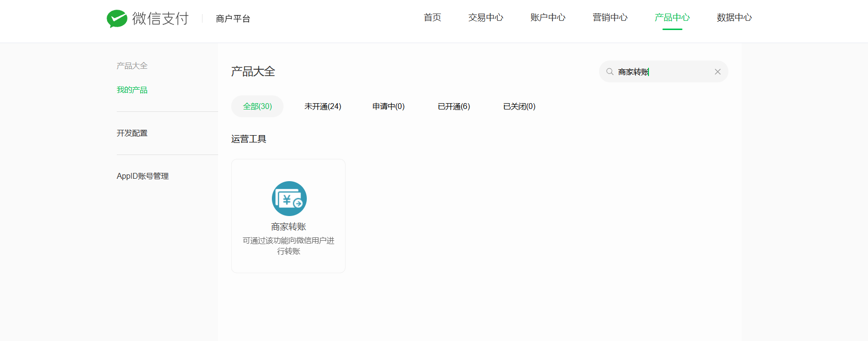This screenshot has height=341, width=868.
Task: Open 数据中心 navigation item
Action: pyautogui.click(x=734, y=17)
